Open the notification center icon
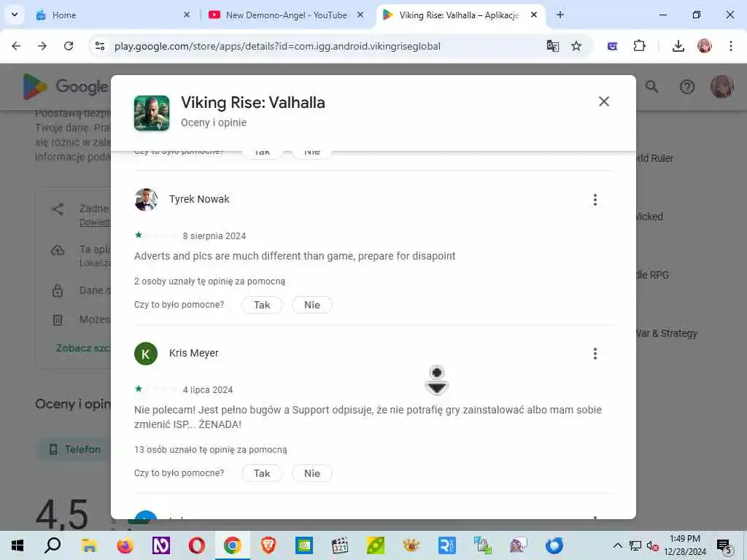Screen dimensions: 747x560 (724, 546)
